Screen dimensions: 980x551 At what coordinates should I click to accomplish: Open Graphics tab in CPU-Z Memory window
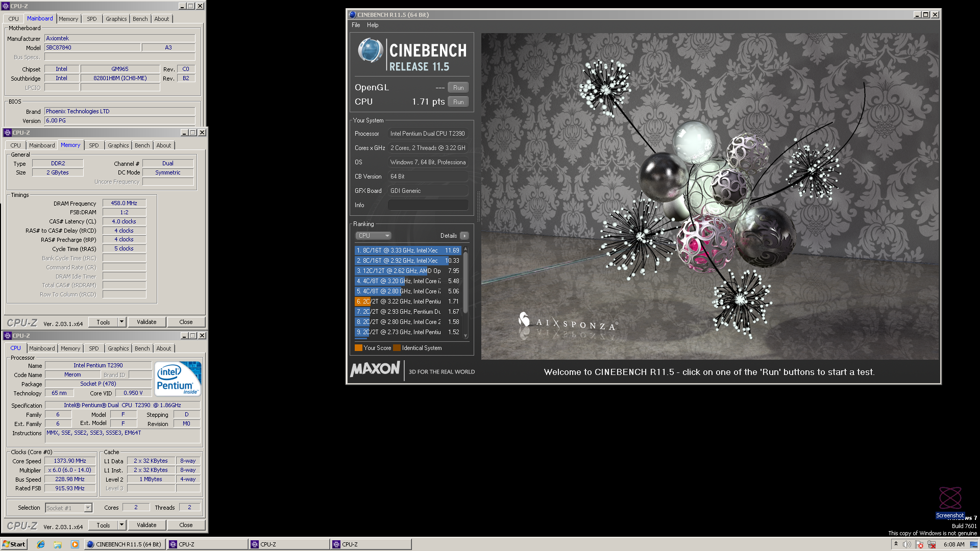[x=118, y=145]
